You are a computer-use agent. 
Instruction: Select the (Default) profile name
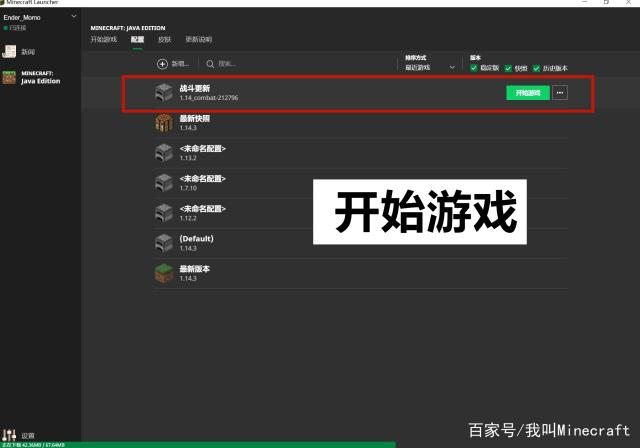pyautogui.click(x=196, y=239)
